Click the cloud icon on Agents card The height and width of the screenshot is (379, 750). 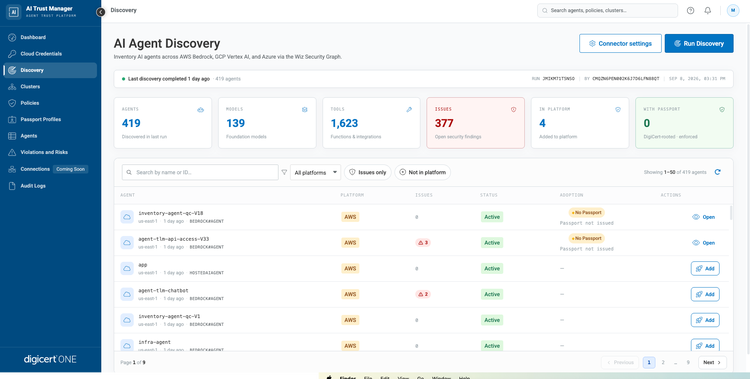[200, 110]
